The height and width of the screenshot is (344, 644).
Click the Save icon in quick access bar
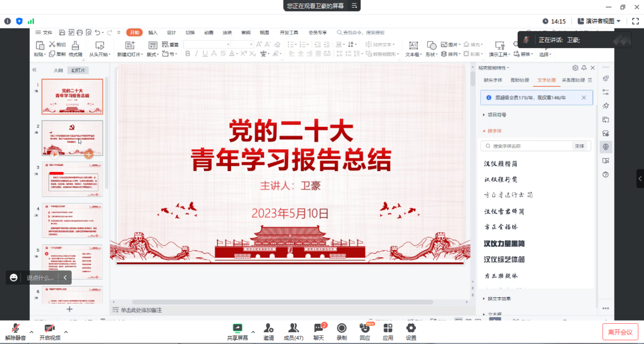[x=62, y=32]
